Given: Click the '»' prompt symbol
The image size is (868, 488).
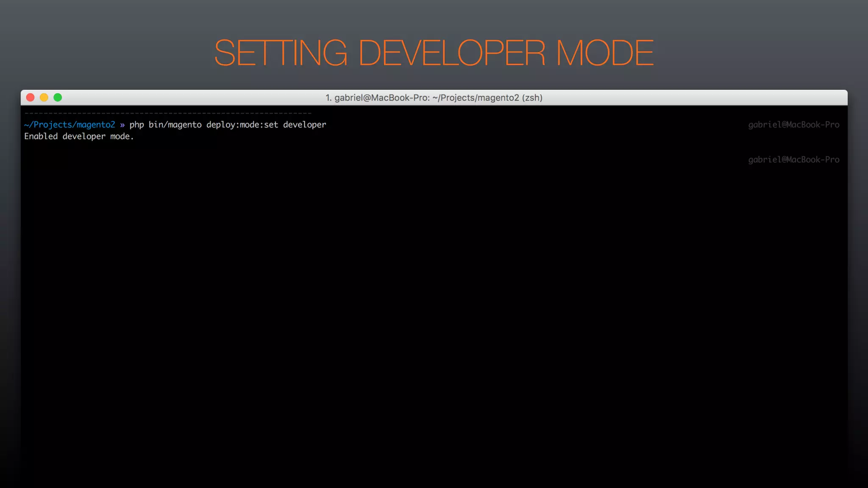Looking at the screenshot, I should pyautogui.click(x=122, y=125).
